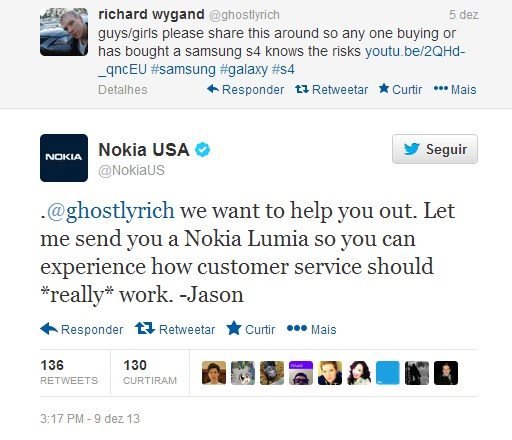Click Nokia USA verified badge

[x=202, y=149]
